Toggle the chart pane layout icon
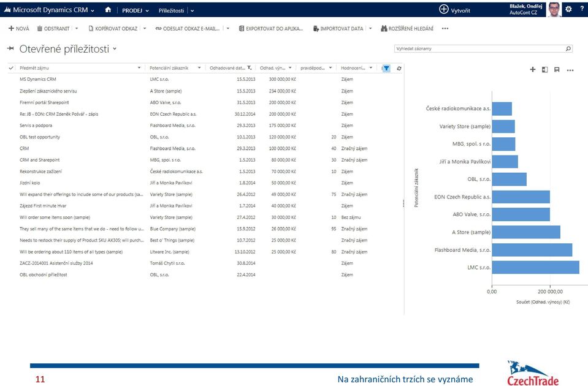 click(545, 70)
